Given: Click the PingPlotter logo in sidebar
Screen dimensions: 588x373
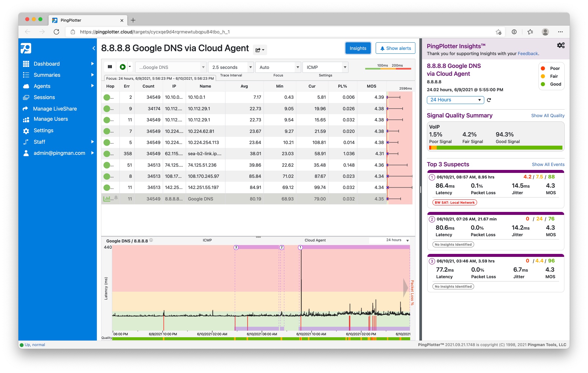Looking at the screenshot, I should [26, 48].
